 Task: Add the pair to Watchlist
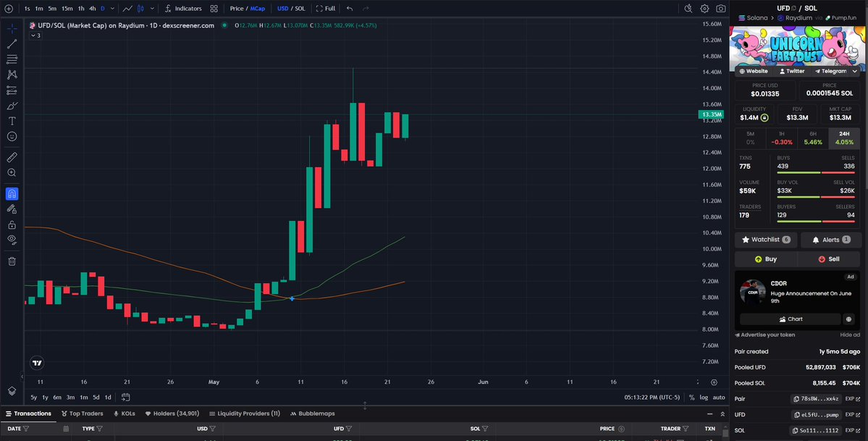(x=766, y=240)
